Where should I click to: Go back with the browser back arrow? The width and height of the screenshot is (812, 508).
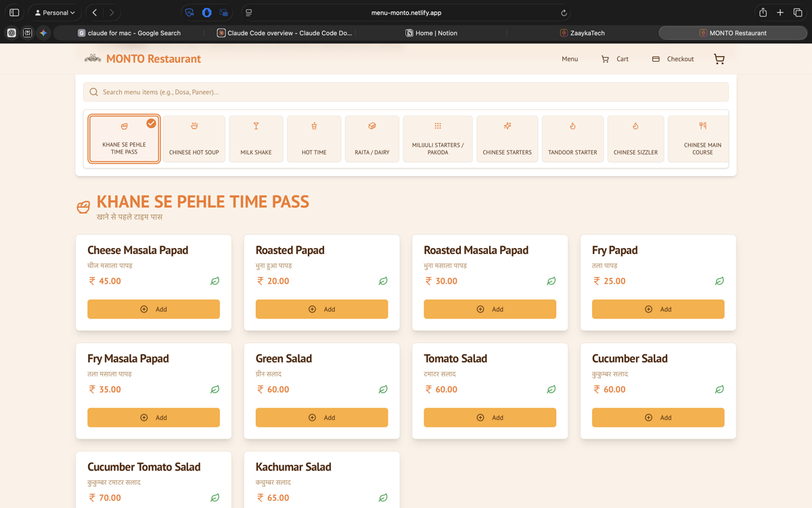(x=95, y=13)
